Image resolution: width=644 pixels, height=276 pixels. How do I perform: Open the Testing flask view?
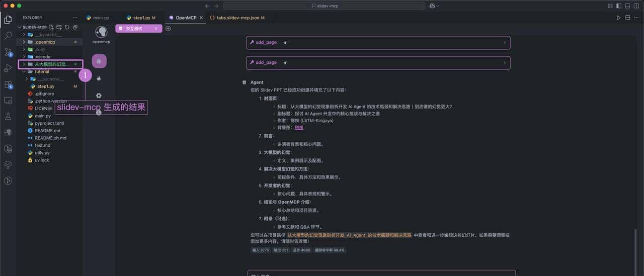click(8, 116)
